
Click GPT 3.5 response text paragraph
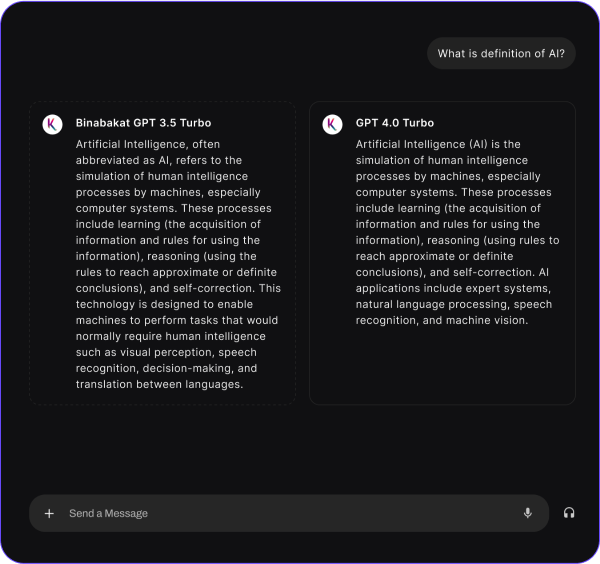(178, 264)
